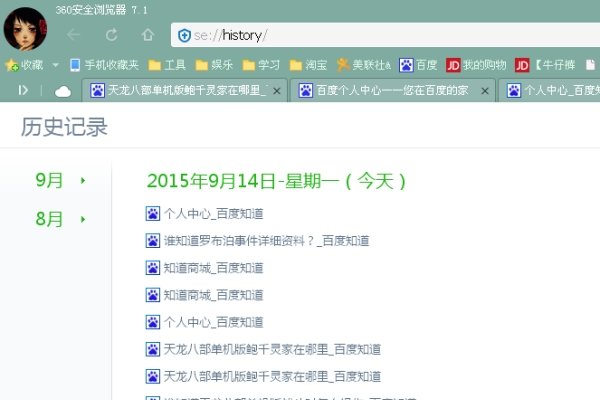Close the 天龙八部单机版 tab
The height and width of the screenshot is (400, 600).
[x=277, y=91]
